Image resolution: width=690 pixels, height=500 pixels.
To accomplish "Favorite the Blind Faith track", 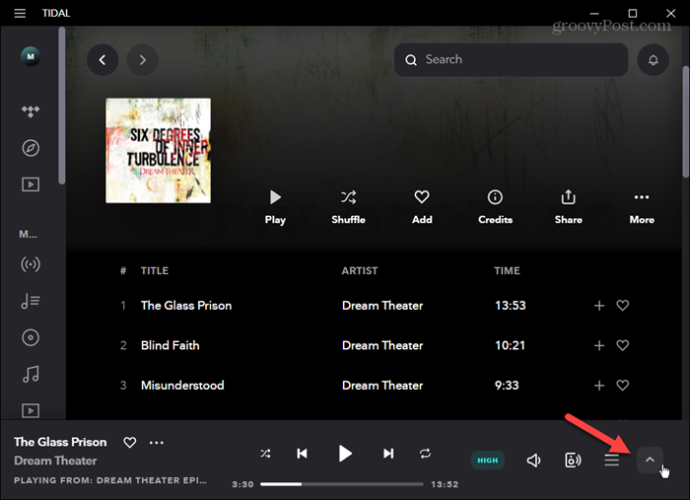I will (x=622, y=346).
